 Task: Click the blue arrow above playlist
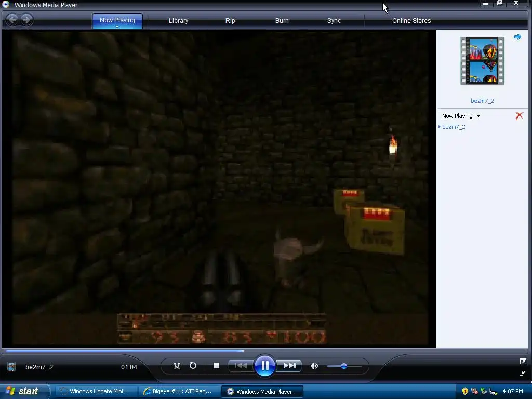(x=517, y=37)
